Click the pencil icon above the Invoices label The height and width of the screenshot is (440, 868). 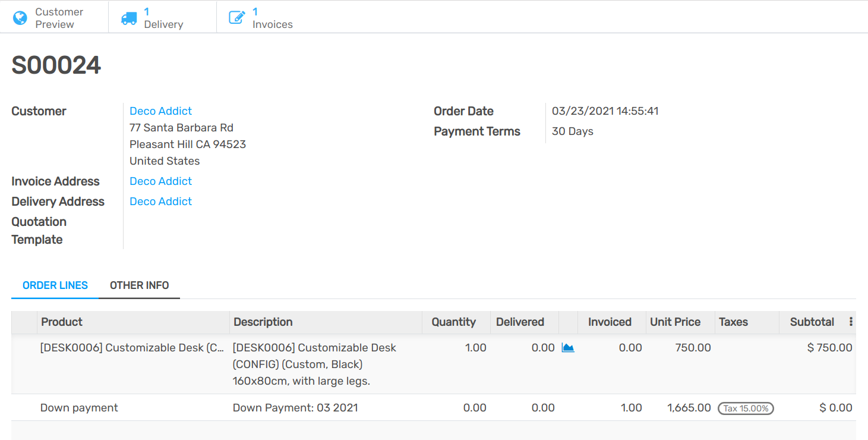click(x=237, y=17)
